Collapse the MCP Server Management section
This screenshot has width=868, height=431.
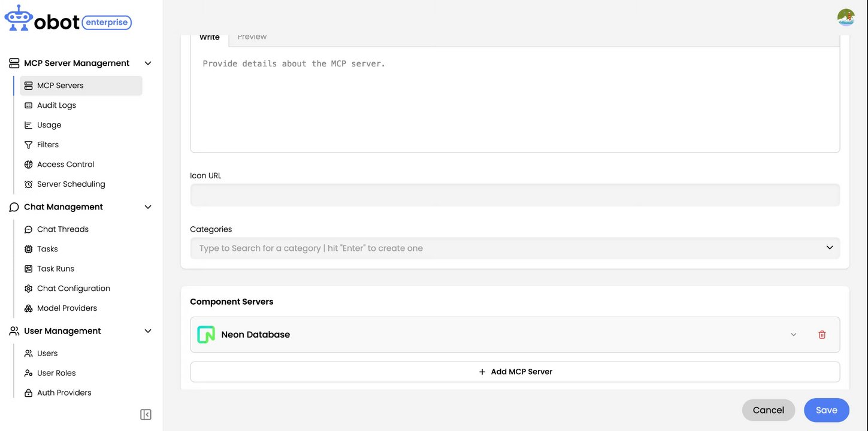tap(148, 63)
